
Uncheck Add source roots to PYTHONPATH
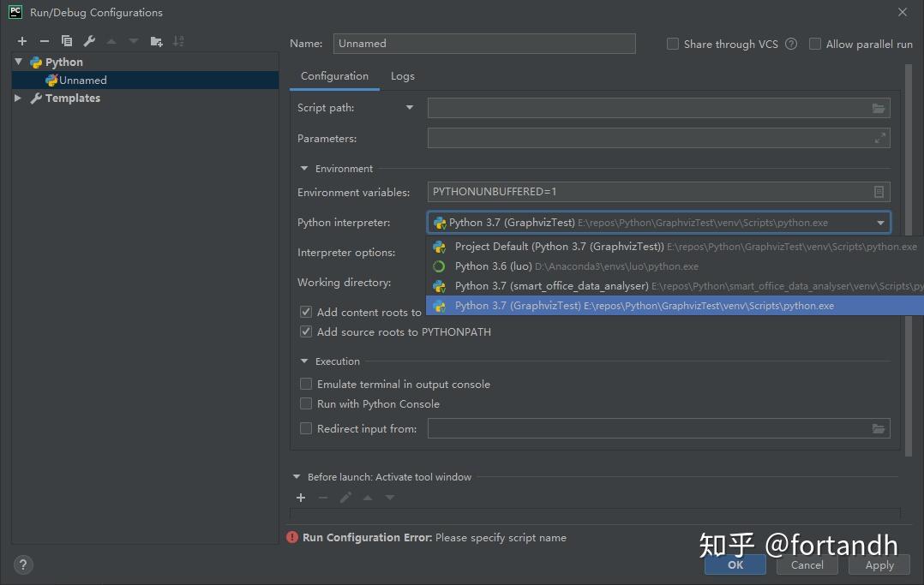[x=306, y=331]
